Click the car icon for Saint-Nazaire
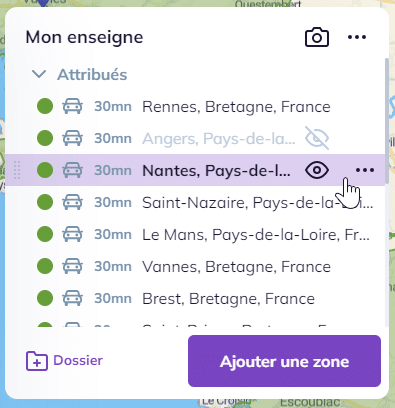 point(72,202)
